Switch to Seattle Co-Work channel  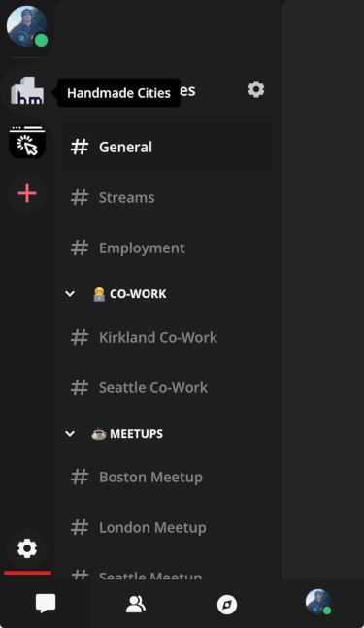(x=167, y=387)
